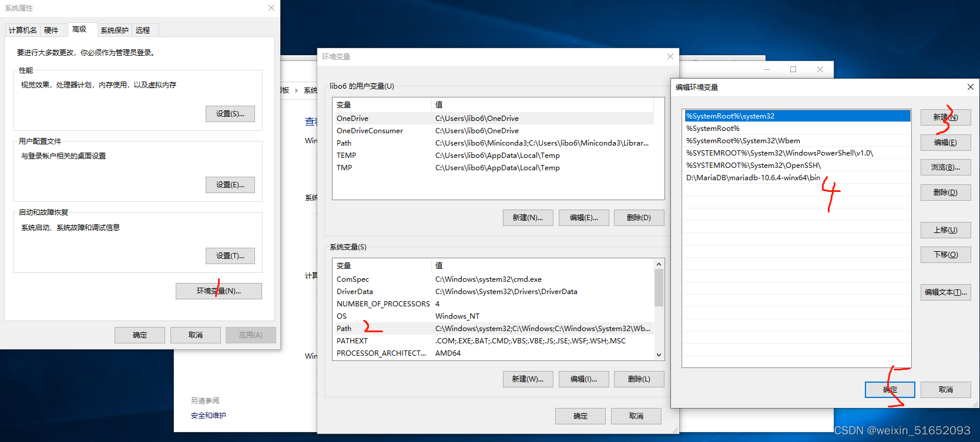Image resolution: width=980 pixels, height=442 pixels.
Task: Click 确定 in 环境变量 dialog
Action: point(580,416)
